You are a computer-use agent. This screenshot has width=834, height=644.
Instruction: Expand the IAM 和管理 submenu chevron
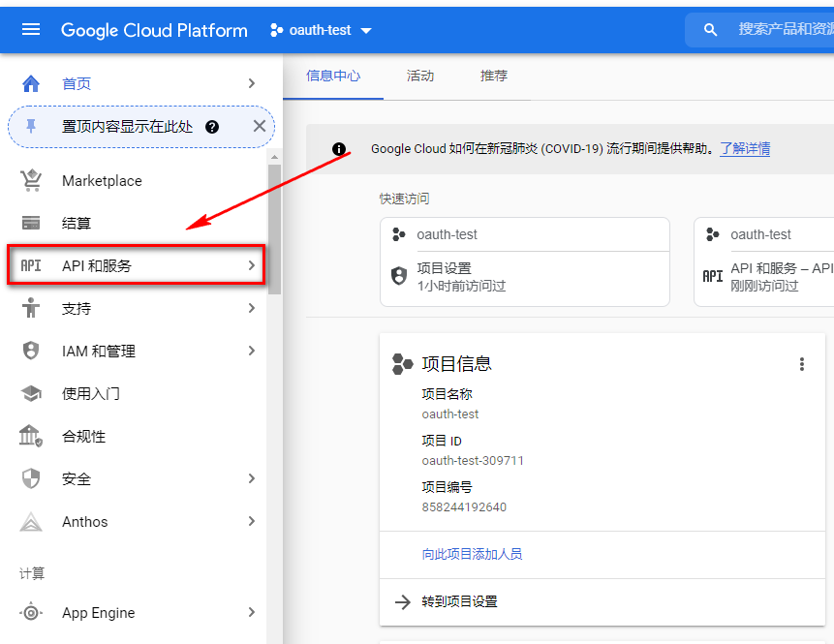tap(252, 351)
